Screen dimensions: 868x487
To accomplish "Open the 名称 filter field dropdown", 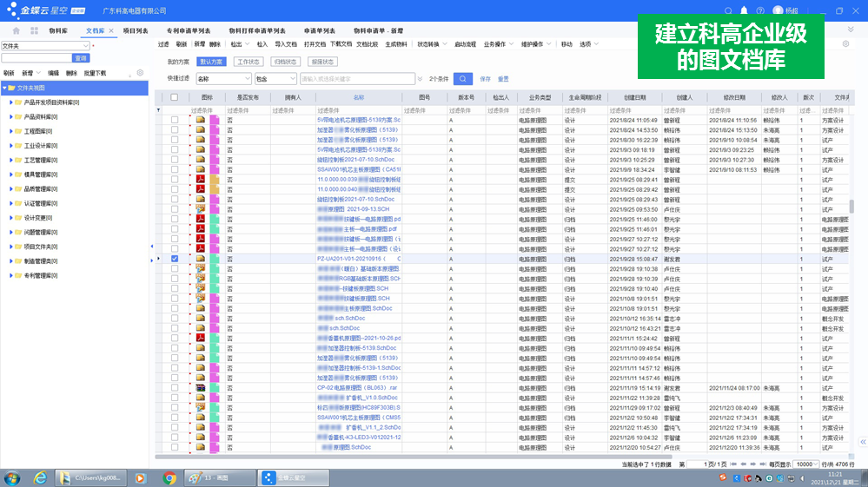I will (223, 79).
